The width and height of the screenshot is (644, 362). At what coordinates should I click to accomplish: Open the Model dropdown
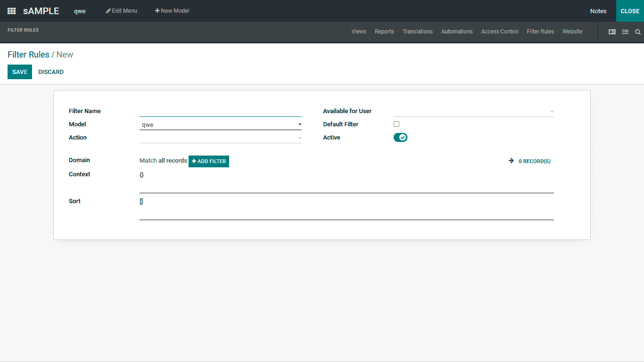point(299,124)
